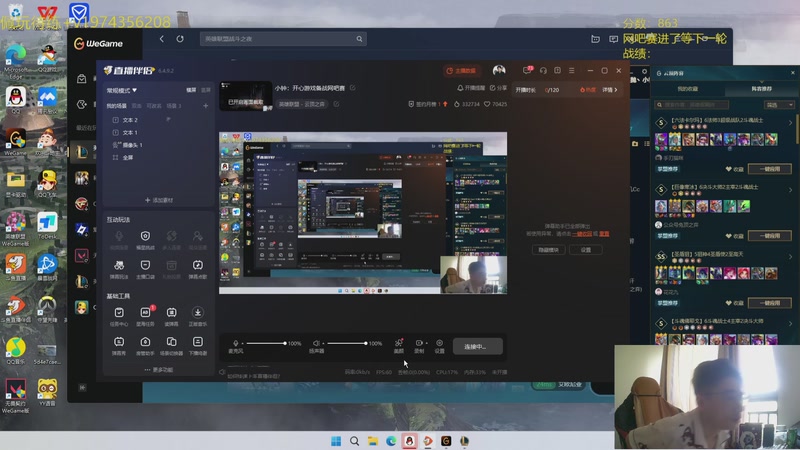Screen dimensions: 800x450
Task: Switch to 阵容推荐 tab
Action: point(761,89)
